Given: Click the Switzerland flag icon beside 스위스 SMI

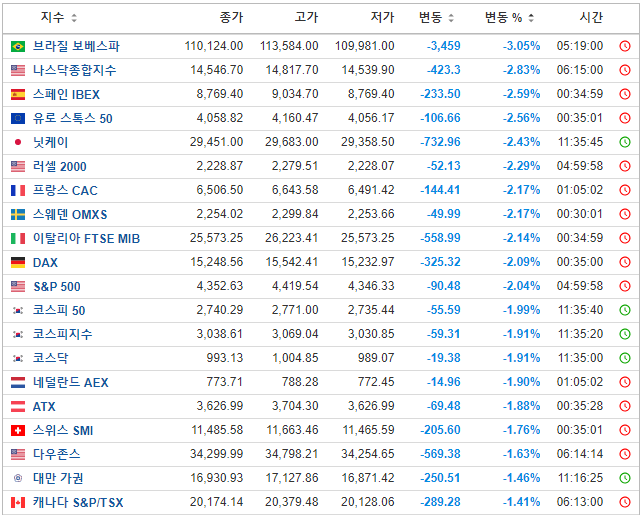Looking at the screenshot, I should (18, 430).
